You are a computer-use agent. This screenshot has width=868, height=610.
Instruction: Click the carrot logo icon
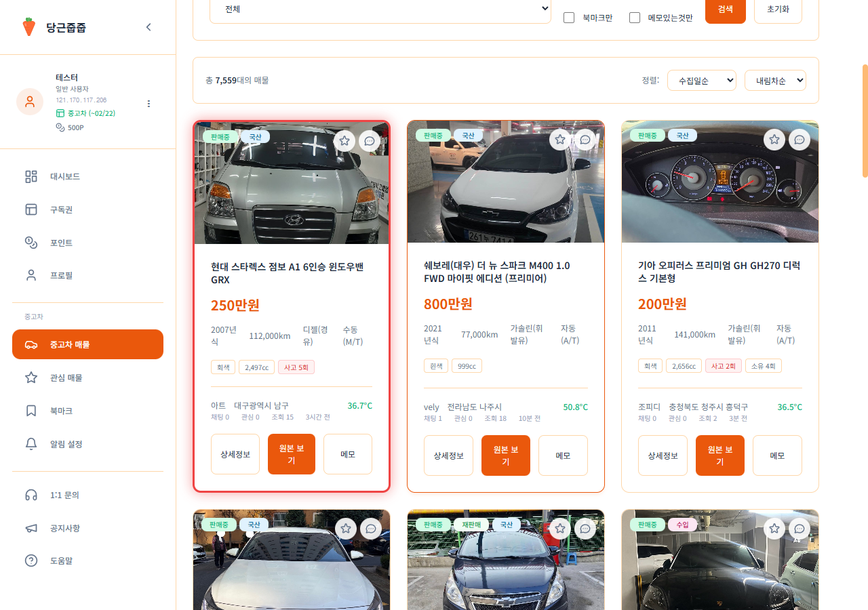(x=28, y=27)
